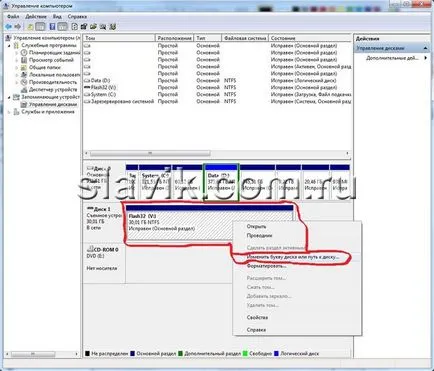Click the Управление дисками tree icon
This screenshot has width=434, height=371.
tap(24, 104)
